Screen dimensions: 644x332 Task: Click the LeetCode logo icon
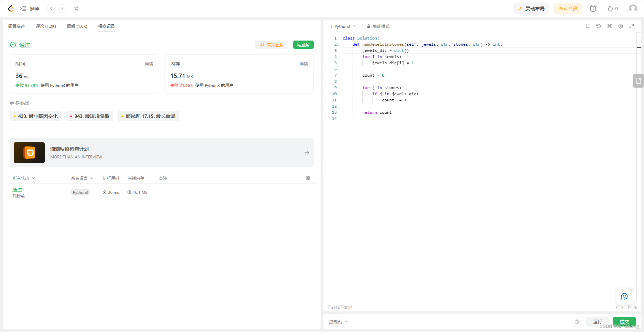[11, 9]
